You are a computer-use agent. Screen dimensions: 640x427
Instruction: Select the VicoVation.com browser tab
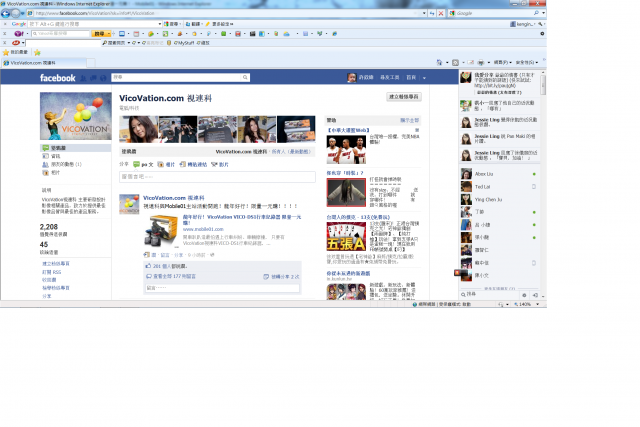click(x=43, y=63)
